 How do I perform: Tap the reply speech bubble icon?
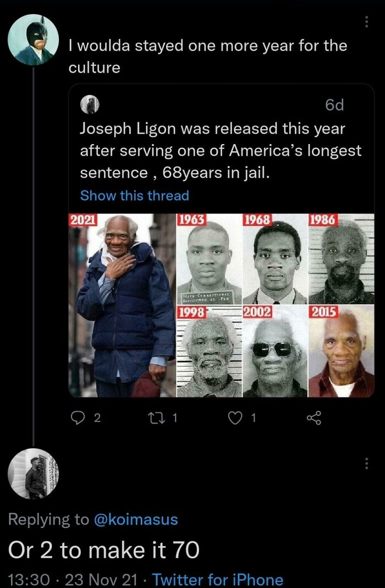click(78, 417)
